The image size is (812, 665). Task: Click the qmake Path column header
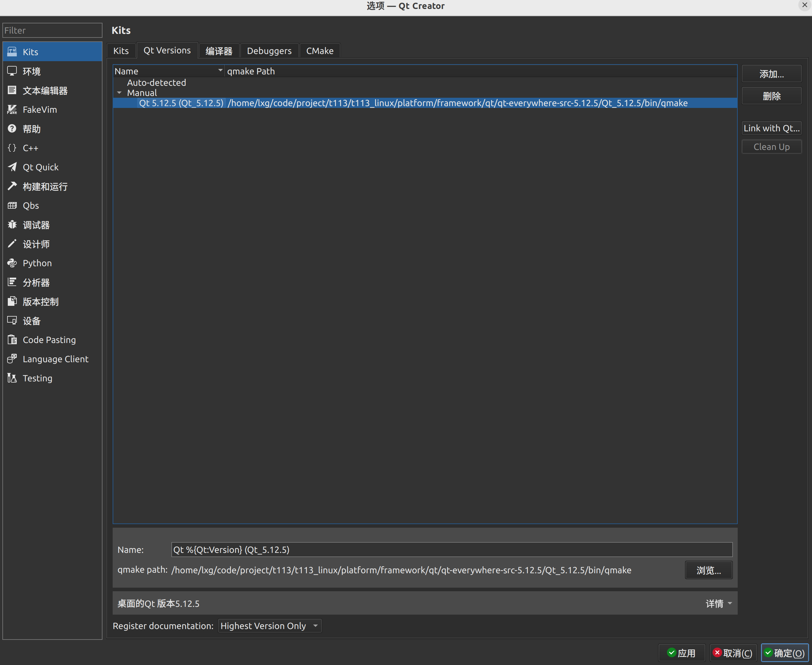(x=481, y=71)
